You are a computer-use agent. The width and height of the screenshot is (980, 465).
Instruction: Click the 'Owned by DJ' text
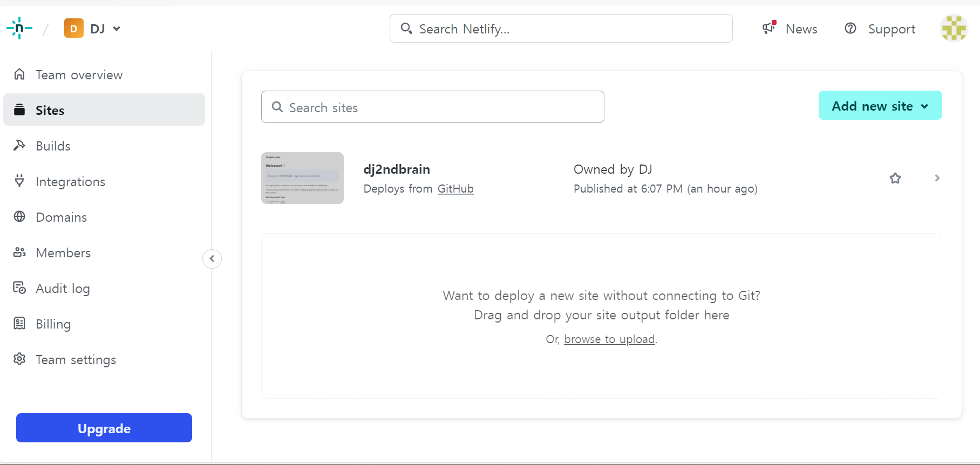613,169
